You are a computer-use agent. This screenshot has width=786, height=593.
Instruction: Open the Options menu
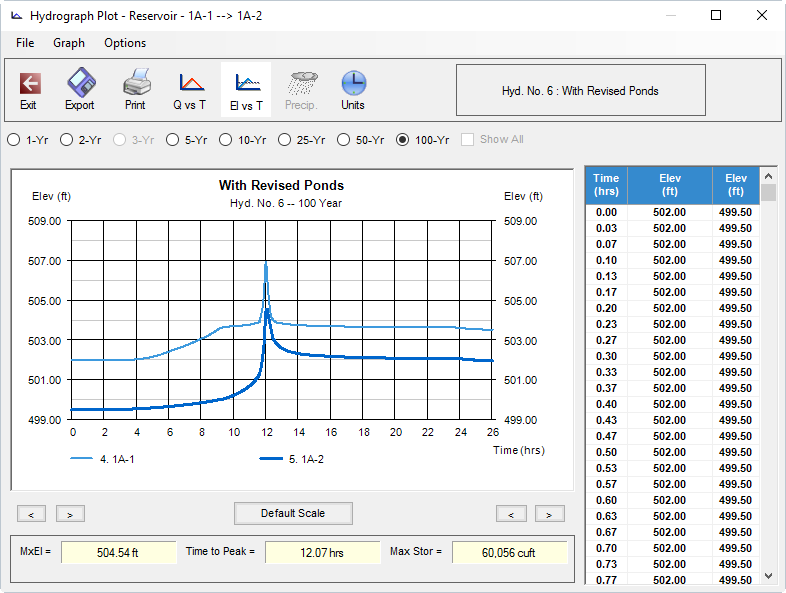[x=125, y=43]
